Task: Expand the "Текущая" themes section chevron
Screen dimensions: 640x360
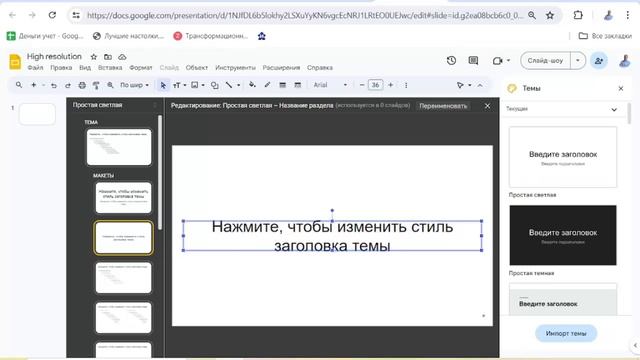Action: click(614, 109)
